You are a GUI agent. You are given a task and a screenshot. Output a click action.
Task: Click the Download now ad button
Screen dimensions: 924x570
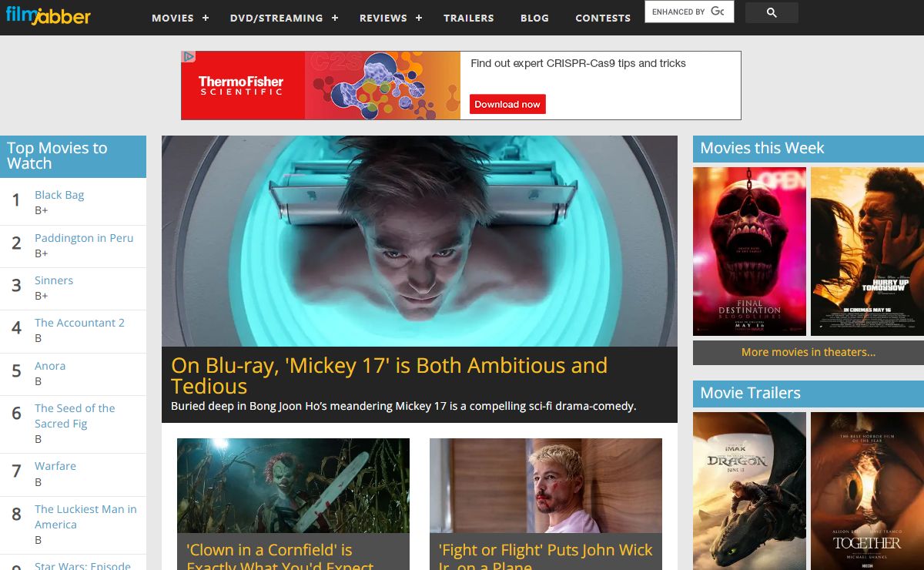pos(507,104)
